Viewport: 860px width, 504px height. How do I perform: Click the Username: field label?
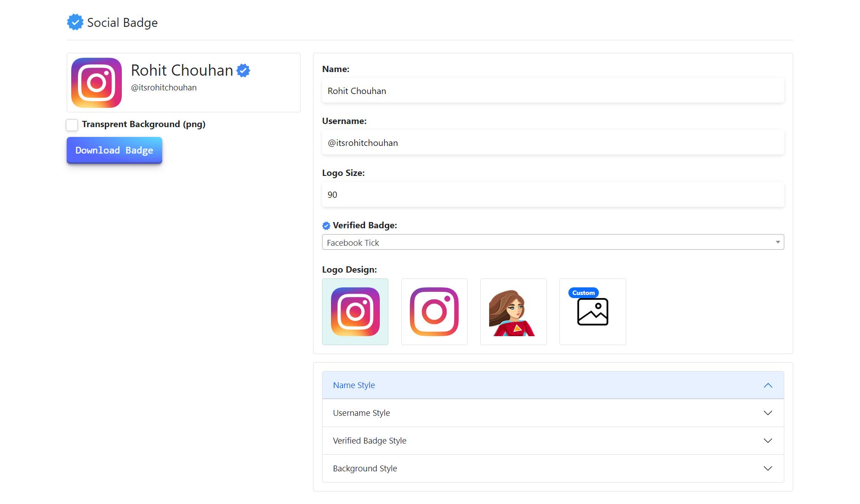(x=344, y=121)
